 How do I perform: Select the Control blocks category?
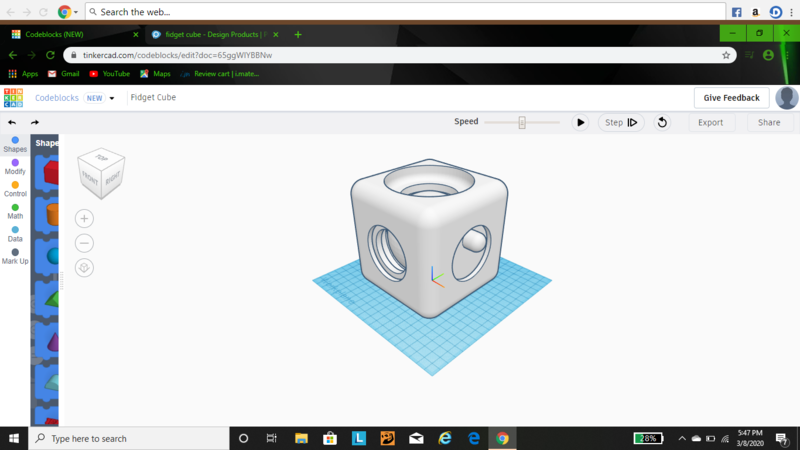[x=15, y=188]
